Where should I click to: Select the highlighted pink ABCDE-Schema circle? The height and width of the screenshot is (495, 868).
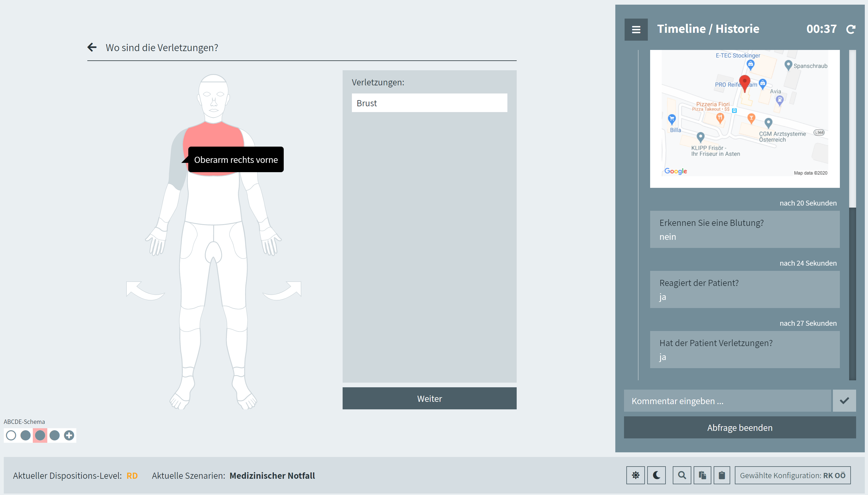(40, 435)
